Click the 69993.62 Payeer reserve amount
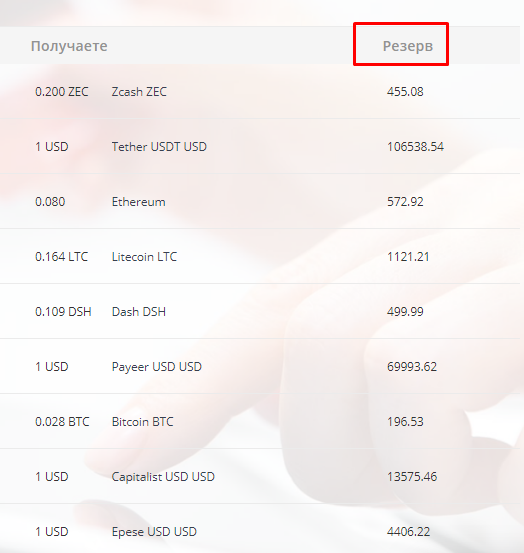Viewport: 524px width, 553px height. pyautogui.click(x=412, y=367)
